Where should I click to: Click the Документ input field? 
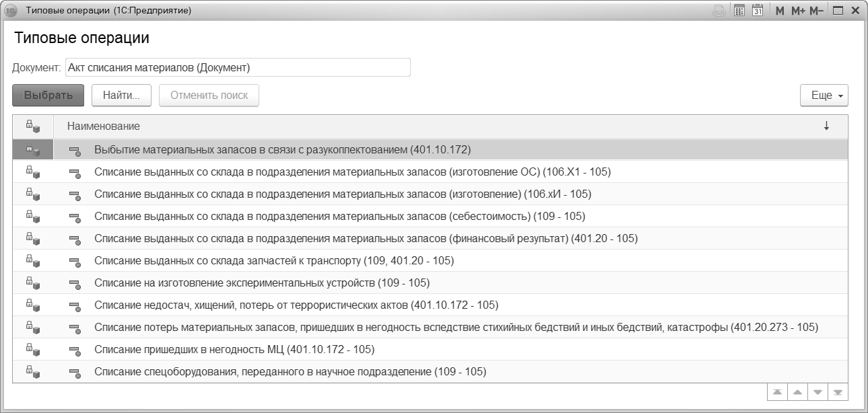click(x=238, y=67)
